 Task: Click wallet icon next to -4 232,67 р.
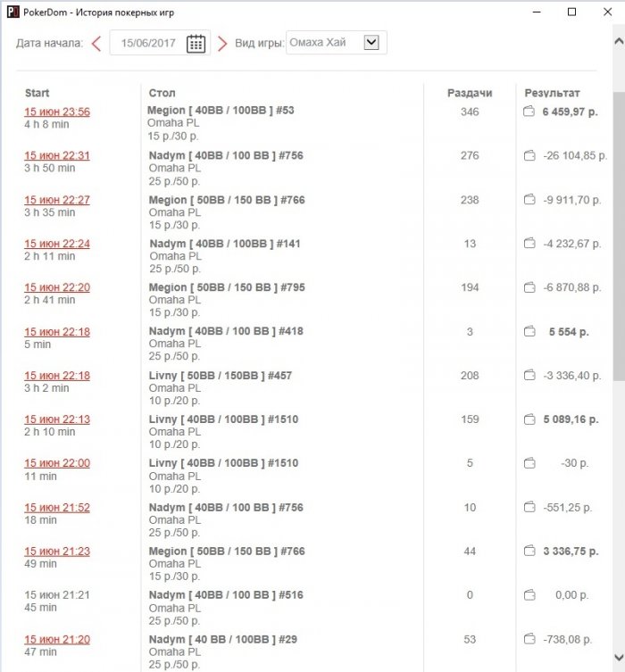click(x=529, y=244)
